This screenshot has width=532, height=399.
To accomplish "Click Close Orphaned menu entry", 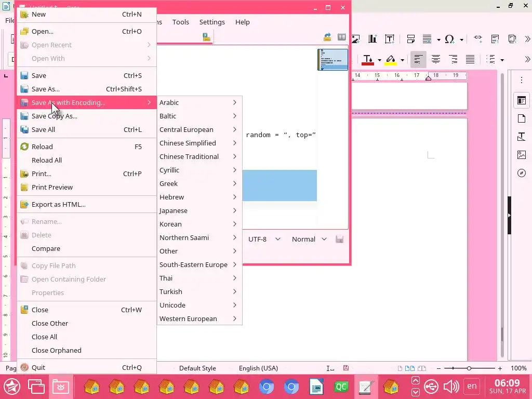I will [x=87, y=351].
